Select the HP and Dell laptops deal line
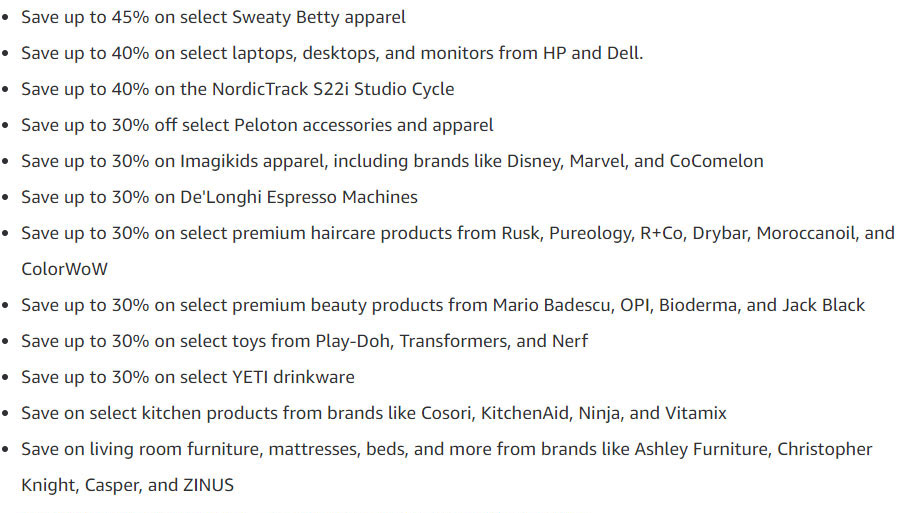Image resolution: width=900 pixels, height=513 pixels. [332, 53]
